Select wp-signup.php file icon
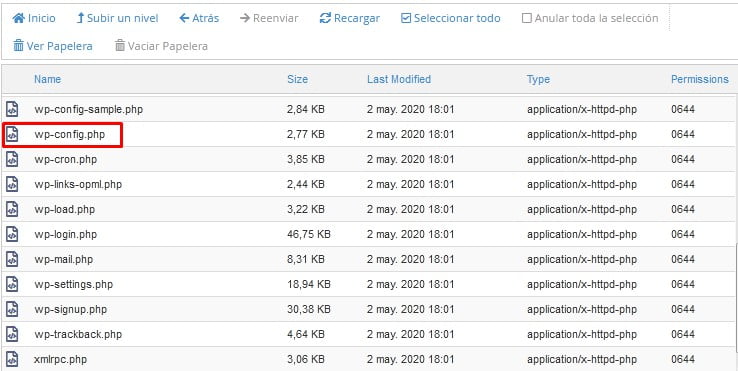 point(12,309)
